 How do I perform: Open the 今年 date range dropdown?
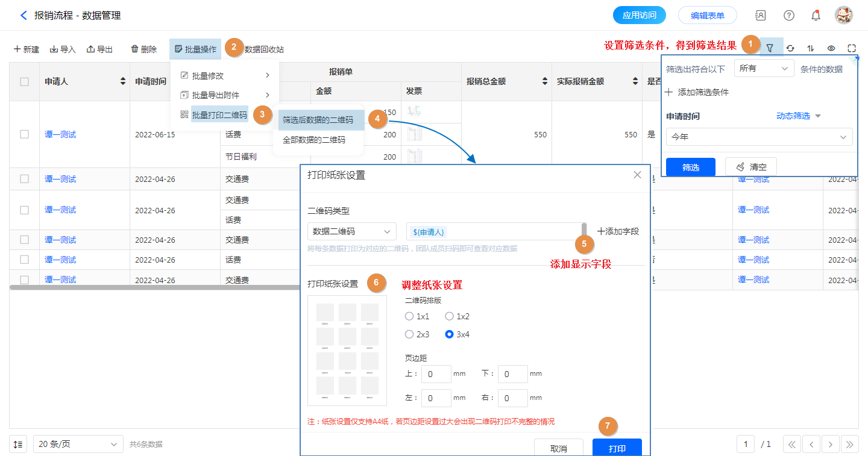click(x=759, y=137)
